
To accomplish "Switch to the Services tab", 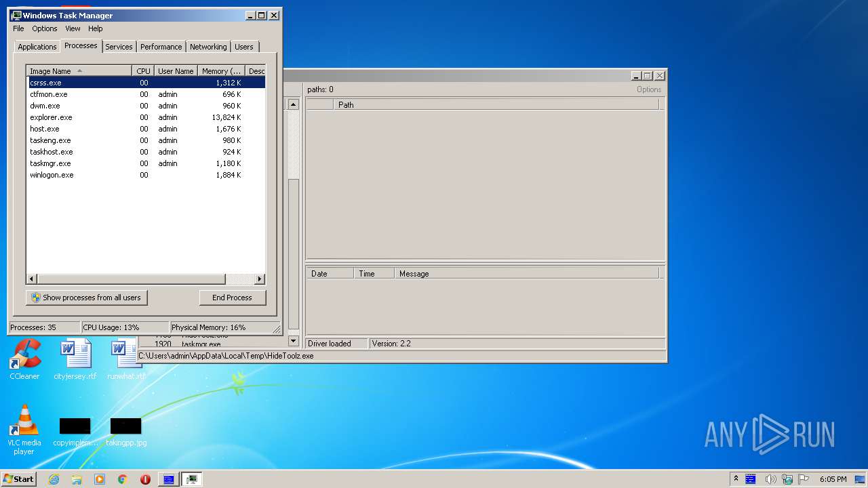I will (119, 47).
